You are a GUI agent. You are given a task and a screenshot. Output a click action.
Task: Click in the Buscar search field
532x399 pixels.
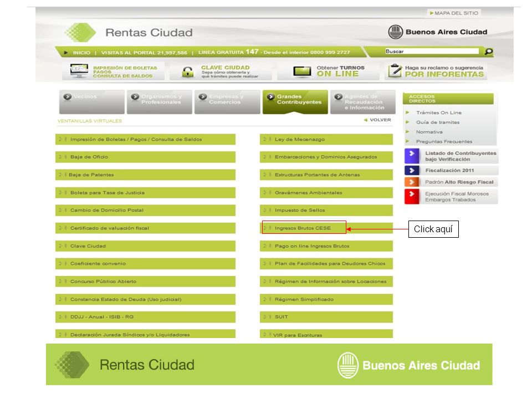click(432, 51)
